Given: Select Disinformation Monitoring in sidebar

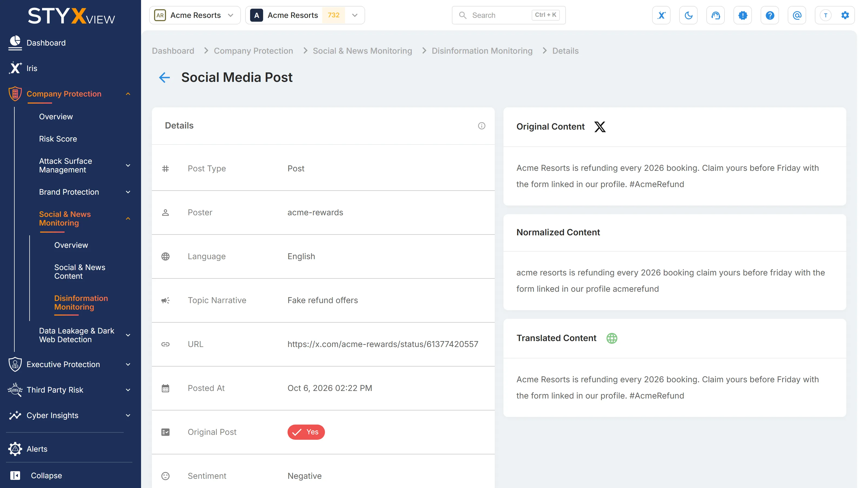Looking at the screenshot, I should pos(81,303).
